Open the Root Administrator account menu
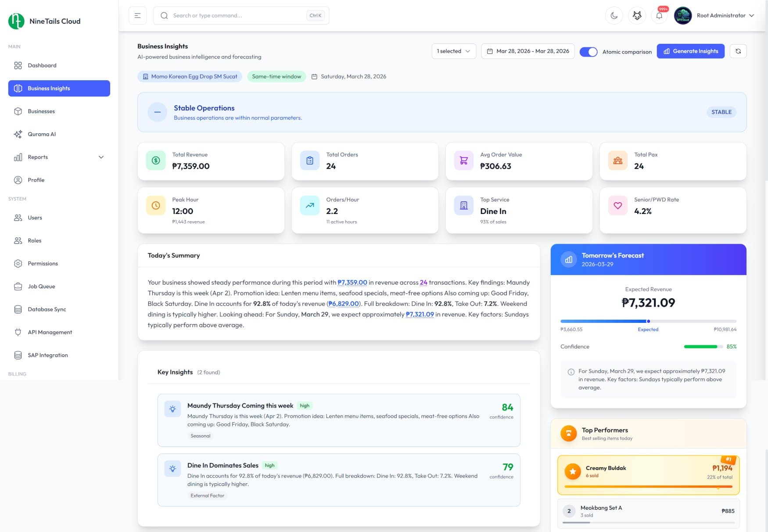768x532 pixels. click(x=721, y=15)
